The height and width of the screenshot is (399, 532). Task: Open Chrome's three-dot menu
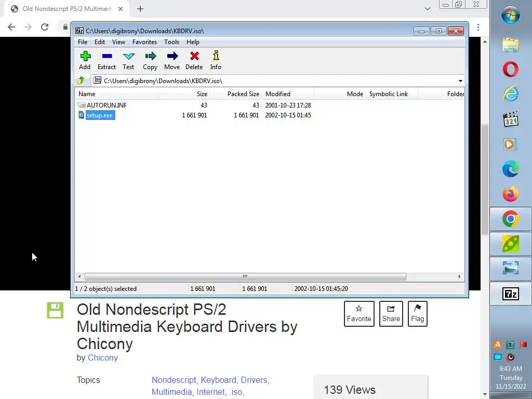point(478,27)
